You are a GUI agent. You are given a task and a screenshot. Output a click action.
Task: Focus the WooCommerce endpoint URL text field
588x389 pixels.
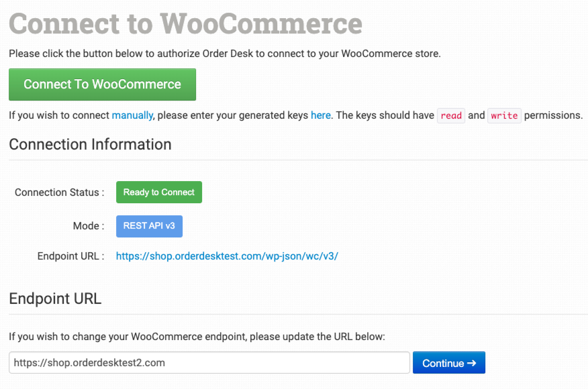pos(209,363)
